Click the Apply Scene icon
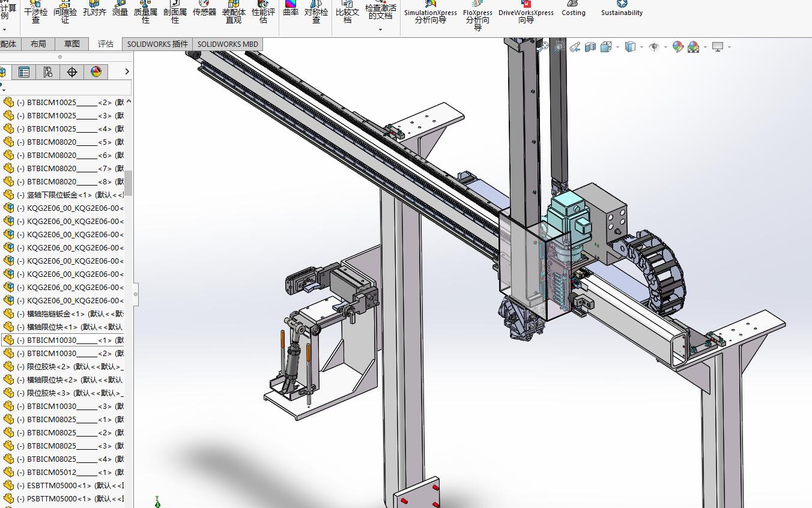 click(693, 46)
